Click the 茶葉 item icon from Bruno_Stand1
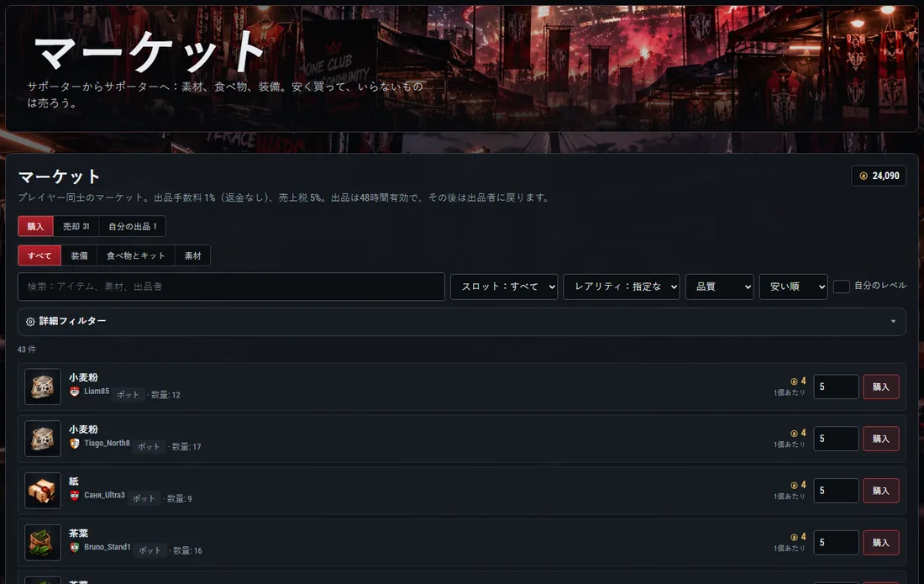 [x=43, y=542]
